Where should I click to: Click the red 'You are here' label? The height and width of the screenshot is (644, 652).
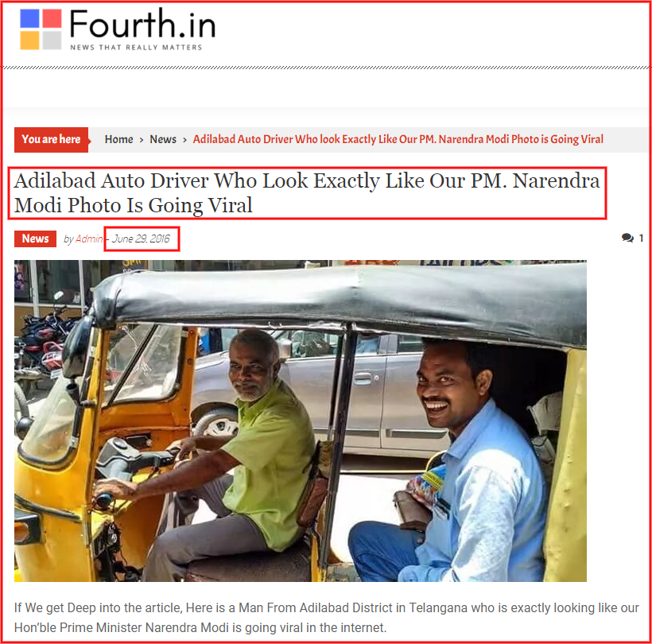coord(52,140)
